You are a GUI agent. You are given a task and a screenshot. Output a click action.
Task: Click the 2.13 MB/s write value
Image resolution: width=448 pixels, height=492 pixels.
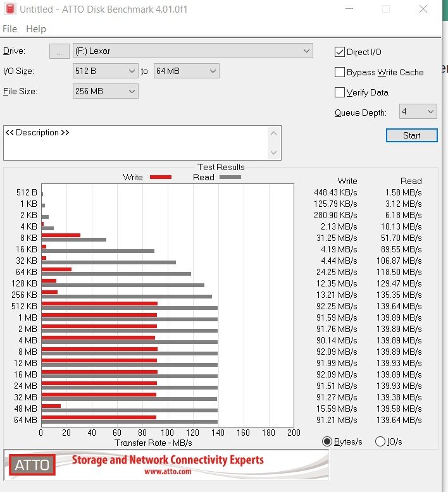click(339, 226)
